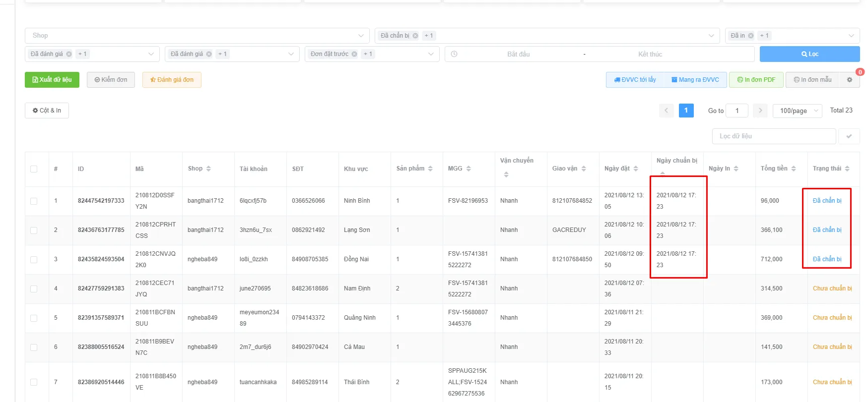This screenshot has width=868, height=402.
Task: Sort table by Ngày In column
Action: [x=736, y=169]
